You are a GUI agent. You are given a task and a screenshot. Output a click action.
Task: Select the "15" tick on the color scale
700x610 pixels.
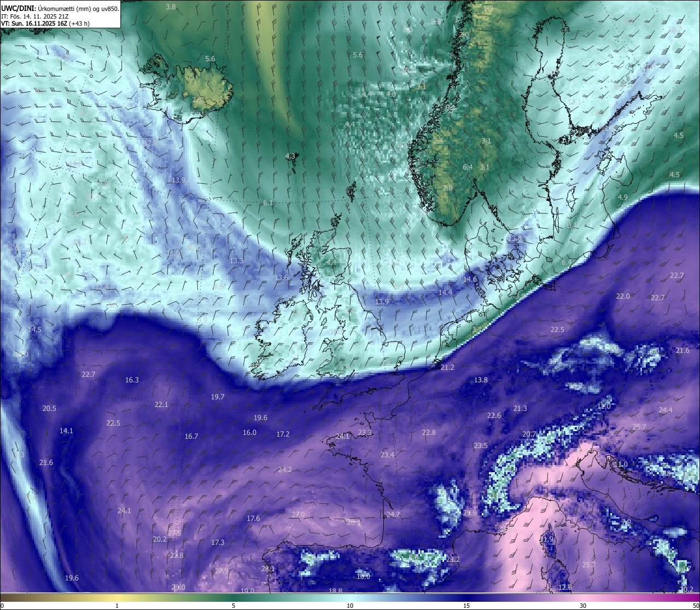pyautogui.click(x=466, y=606)
